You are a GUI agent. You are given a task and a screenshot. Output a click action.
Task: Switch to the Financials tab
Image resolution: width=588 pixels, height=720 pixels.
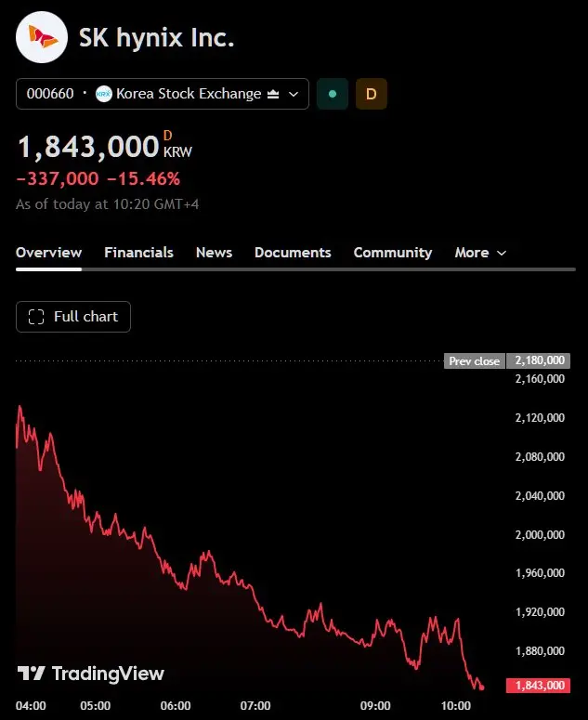click(x=138, y=253)
